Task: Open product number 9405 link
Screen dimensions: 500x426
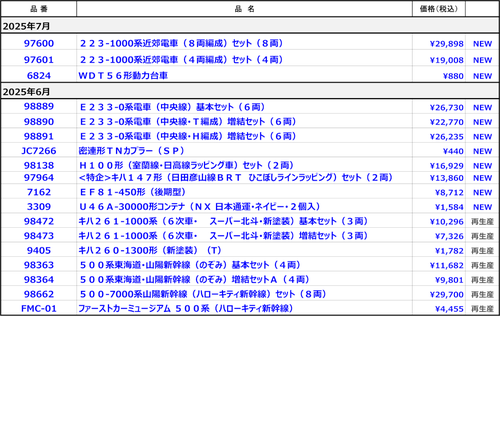Action: tap(39, 251)
